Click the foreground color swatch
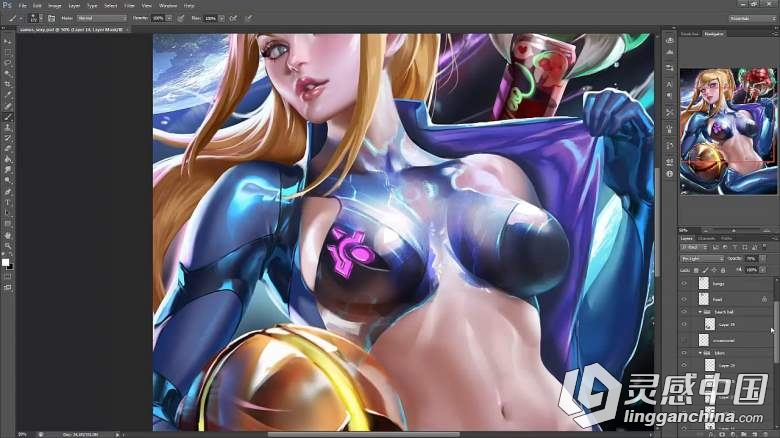 coord(5,262)
